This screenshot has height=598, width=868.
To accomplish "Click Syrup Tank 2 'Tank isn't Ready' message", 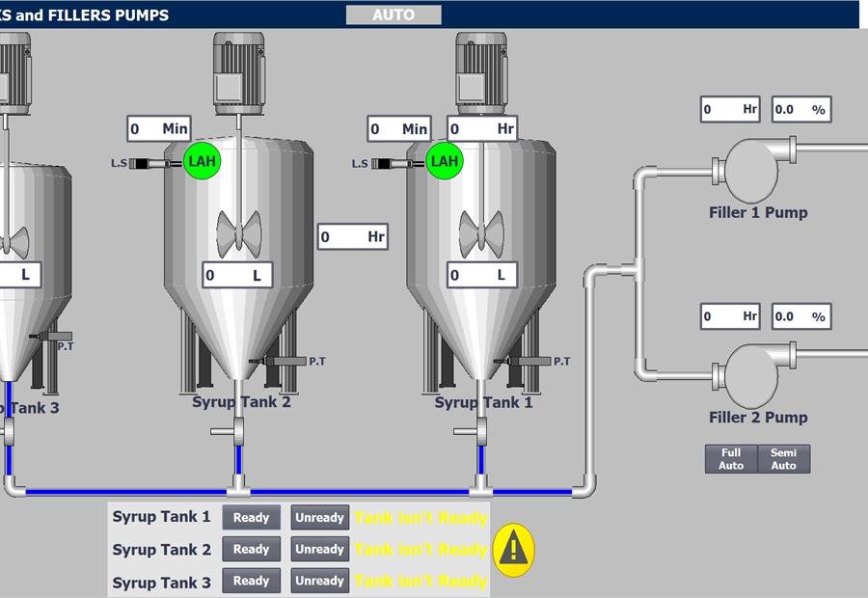I will (420, 550).
